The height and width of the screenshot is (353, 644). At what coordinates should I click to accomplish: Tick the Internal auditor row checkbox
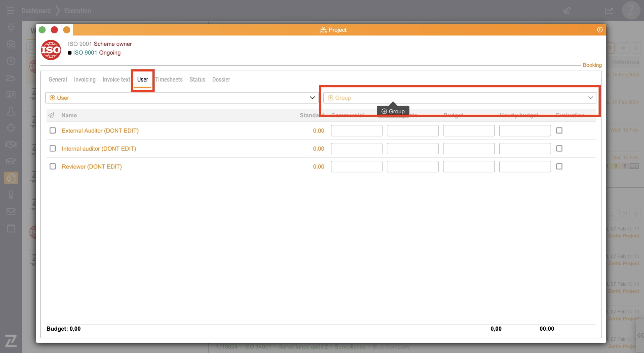[x=53, y=149]
